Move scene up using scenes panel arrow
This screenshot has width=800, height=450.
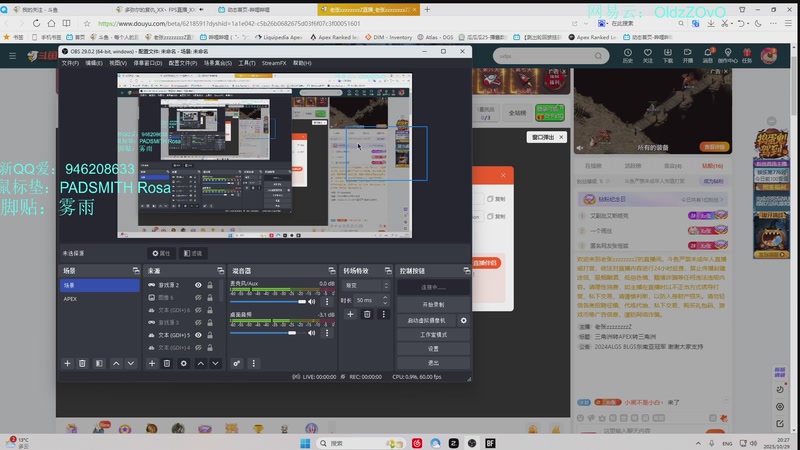coord(116,363)
